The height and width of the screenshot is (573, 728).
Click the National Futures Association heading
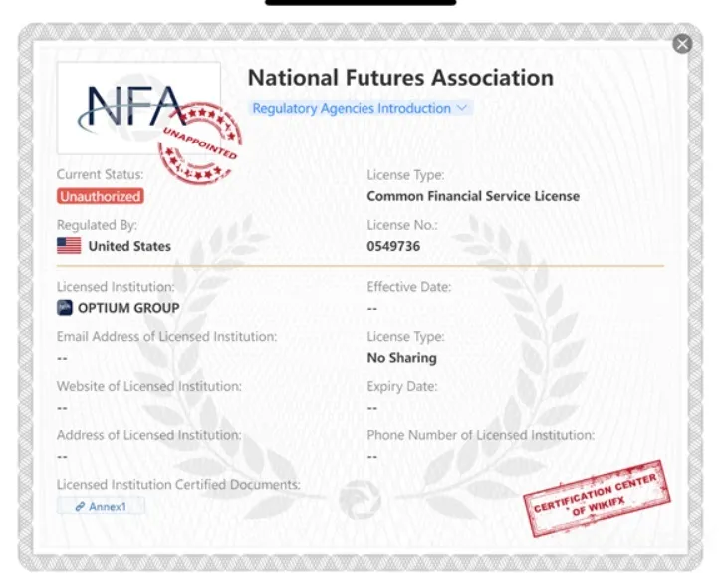pos(400,78)
